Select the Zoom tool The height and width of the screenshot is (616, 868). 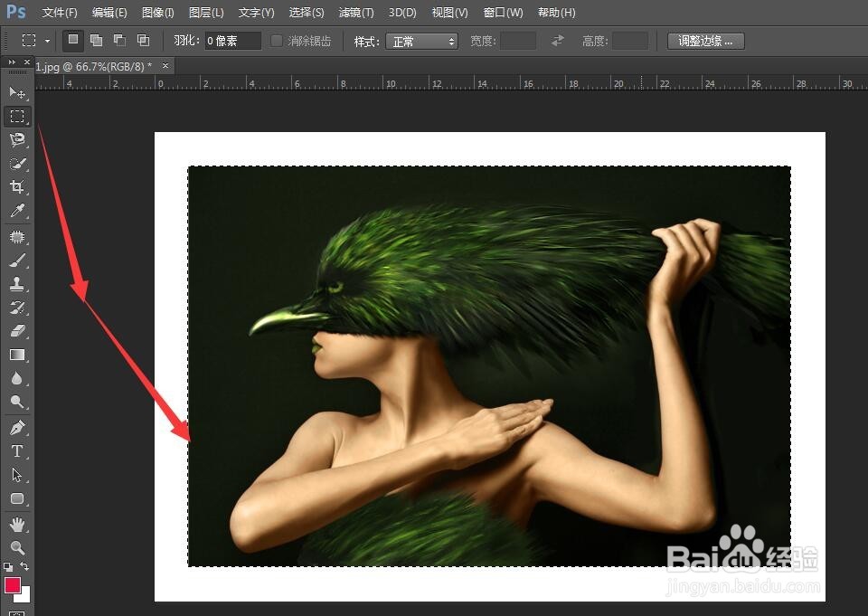[x=17, y=548]
